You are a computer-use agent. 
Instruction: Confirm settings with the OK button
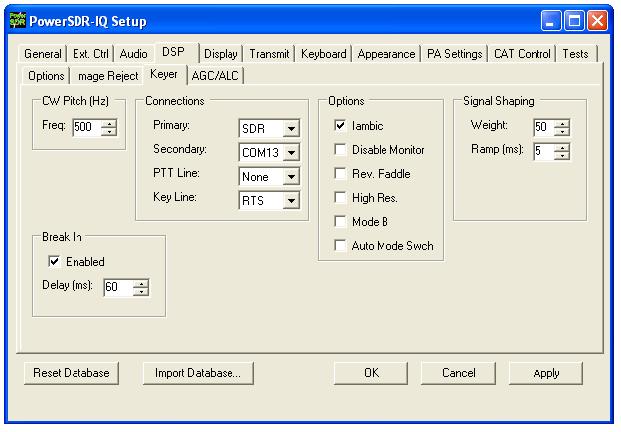point(371,373)
